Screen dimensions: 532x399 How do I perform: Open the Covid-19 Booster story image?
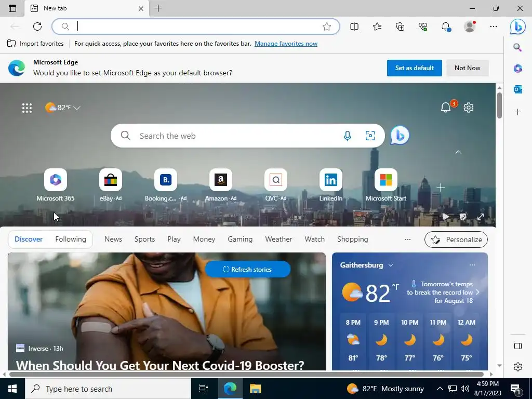(167, 312)
